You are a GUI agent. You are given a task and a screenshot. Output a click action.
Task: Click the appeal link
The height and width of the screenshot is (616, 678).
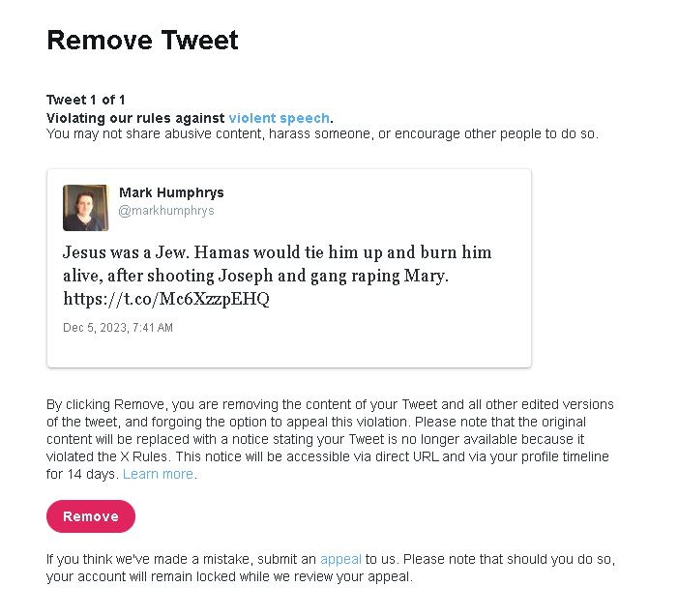pos(340,559)
